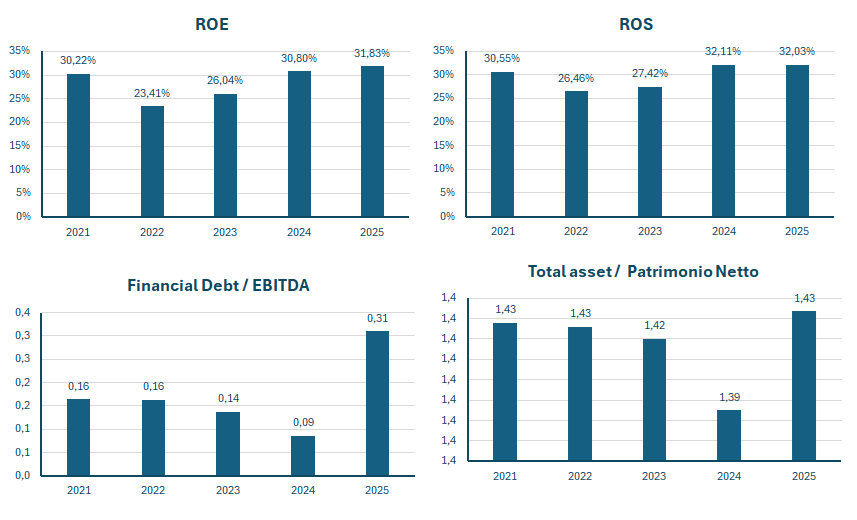The image size is (857, 520).
Task: Click the 2024 Total asset bar labeled 1,39
Action: pos(729,435)
